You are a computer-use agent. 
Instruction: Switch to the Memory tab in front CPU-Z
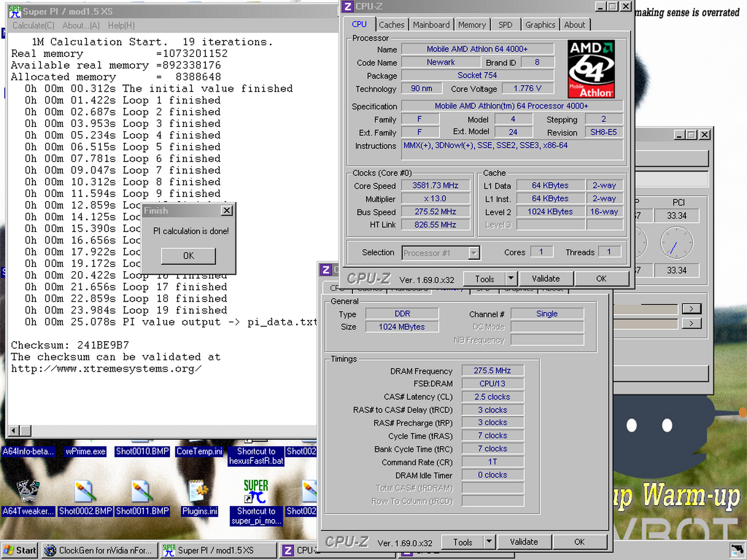(x=472, y=25)
